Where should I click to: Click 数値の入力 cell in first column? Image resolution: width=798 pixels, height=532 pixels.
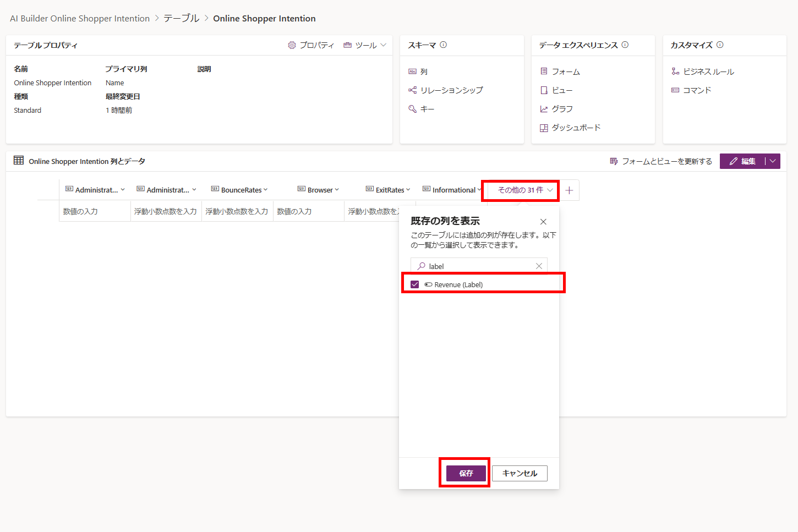[95, 211]
